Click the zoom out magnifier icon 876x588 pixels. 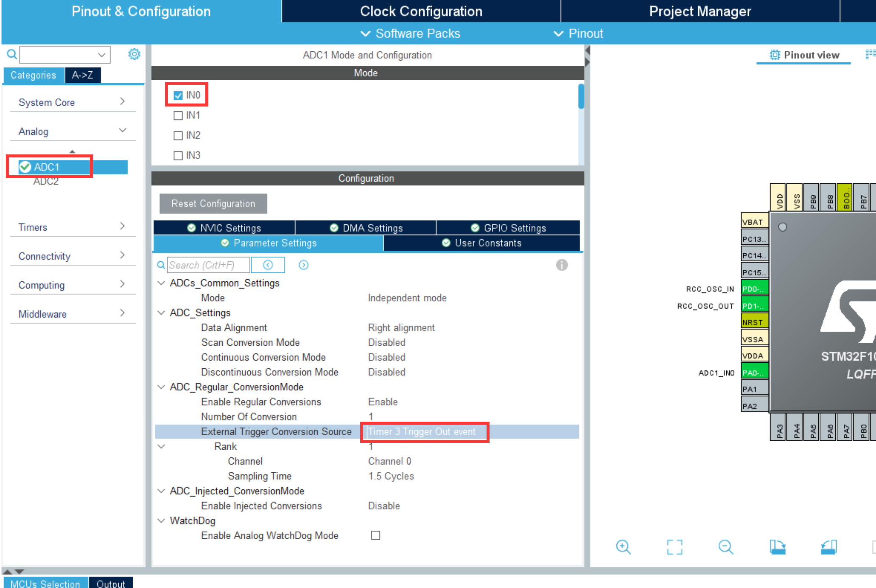pyautogui.click(x=725, y=547)
